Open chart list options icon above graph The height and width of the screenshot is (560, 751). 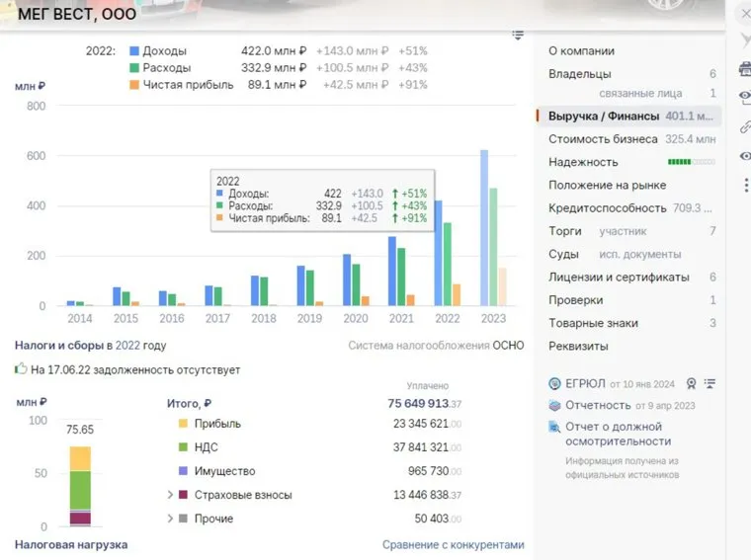coord(518,35)
